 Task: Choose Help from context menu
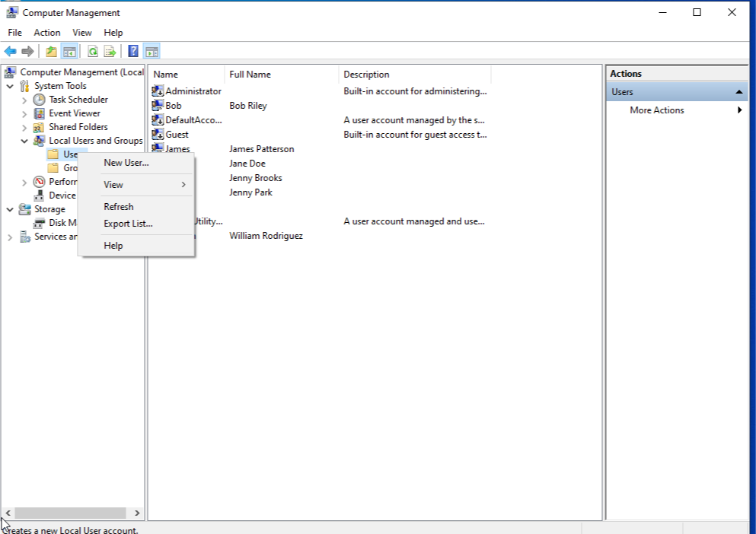point(136,245)
